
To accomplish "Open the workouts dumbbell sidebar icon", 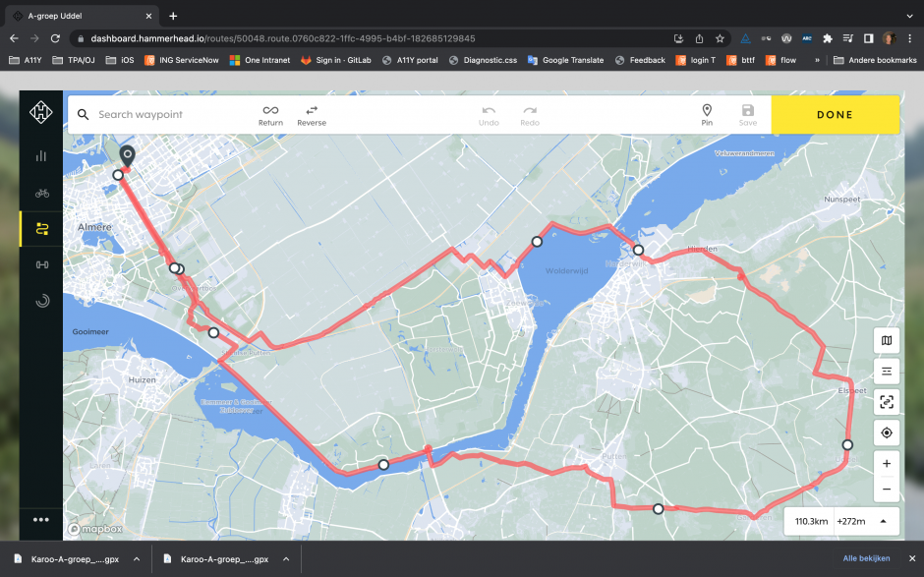I will (42, 264).
